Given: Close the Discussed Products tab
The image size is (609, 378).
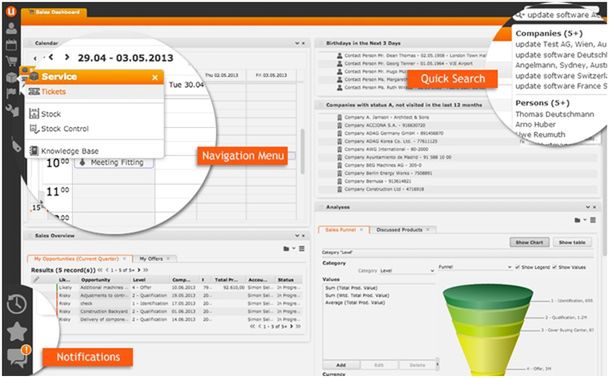Looking at the screenshot, I should [428, 230].
